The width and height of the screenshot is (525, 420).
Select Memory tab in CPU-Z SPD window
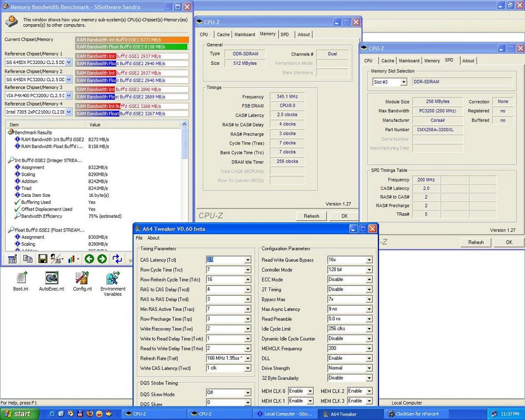pyautogui.click(x=432, y=61)
